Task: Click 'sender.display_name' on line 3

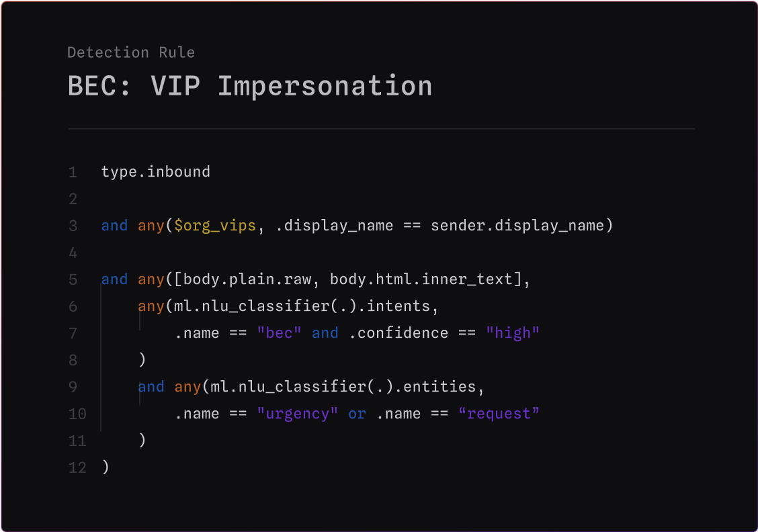Action: click(517, 226)
